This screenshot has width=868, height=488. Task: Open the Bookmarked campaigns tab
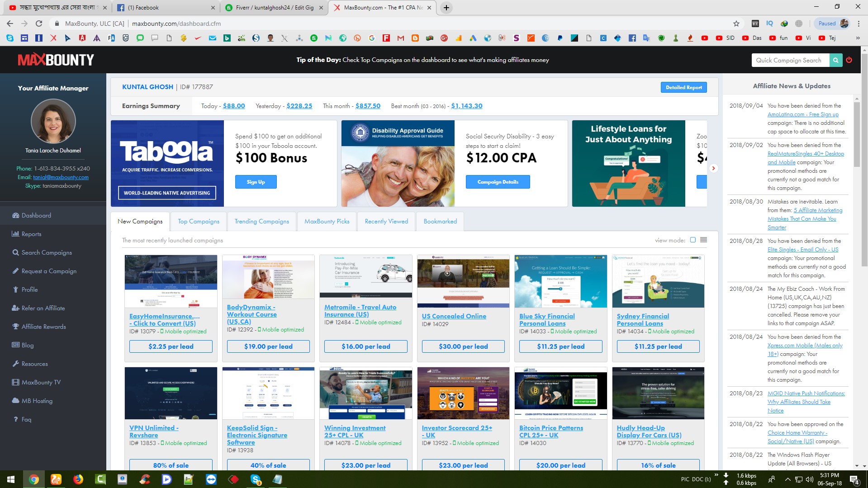pos(440,221)
